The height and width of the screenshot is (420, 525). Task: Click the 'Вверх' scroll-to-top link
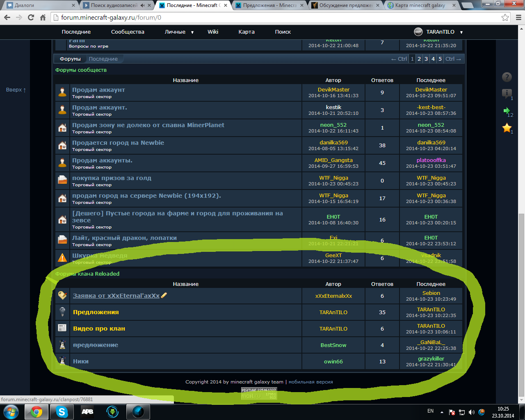[16, 89]
